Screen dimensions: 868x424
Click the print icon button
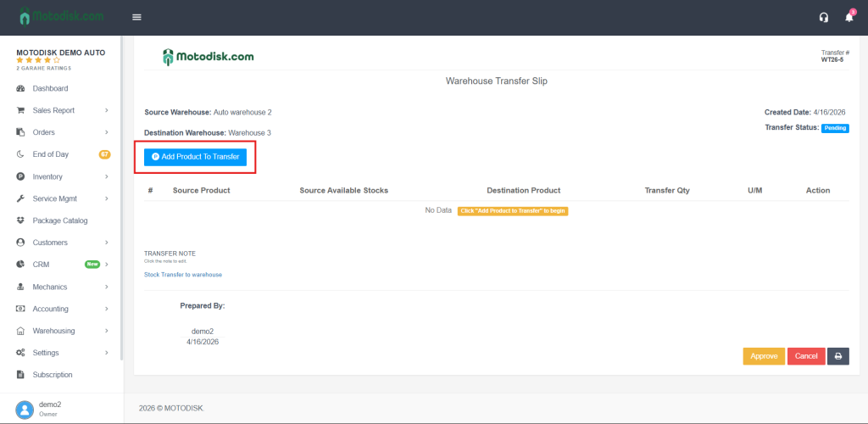[837, 356]
